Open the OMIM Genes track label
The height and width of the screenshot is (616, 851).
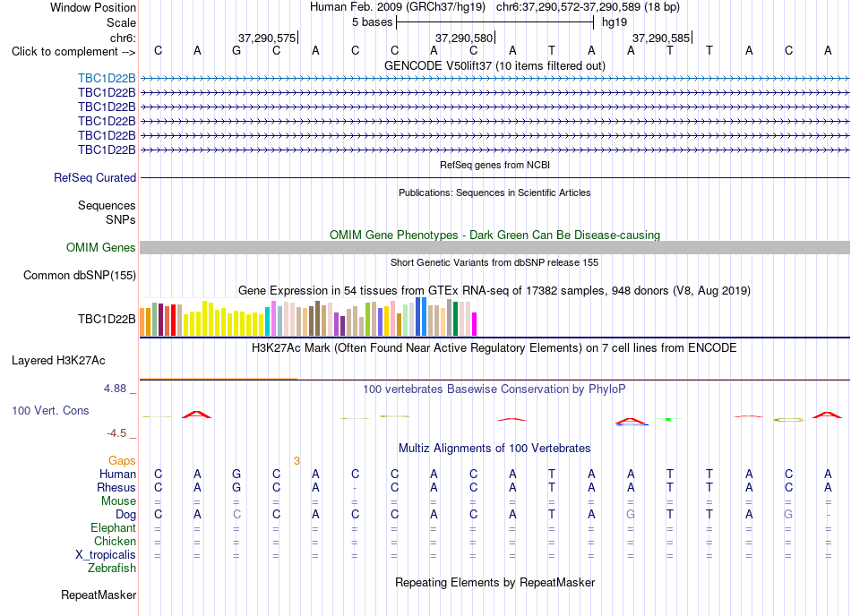tap(101, 248)
